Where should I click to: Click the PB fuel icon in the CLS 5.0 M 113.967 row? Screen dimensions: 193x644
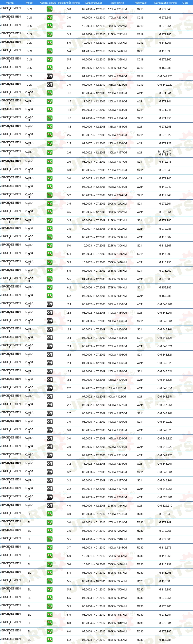pos(50,43)
